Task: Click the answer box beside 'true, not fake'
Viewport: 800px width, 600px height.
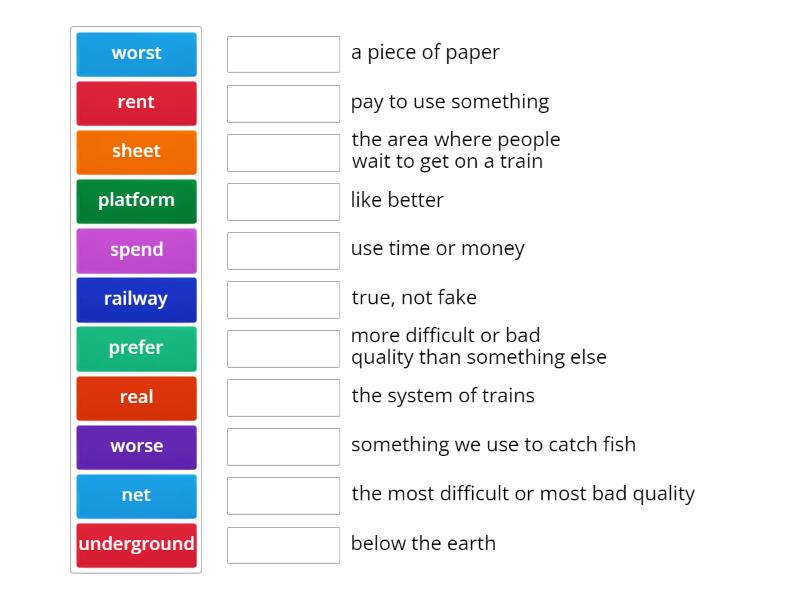Action: tap(283, 299)
